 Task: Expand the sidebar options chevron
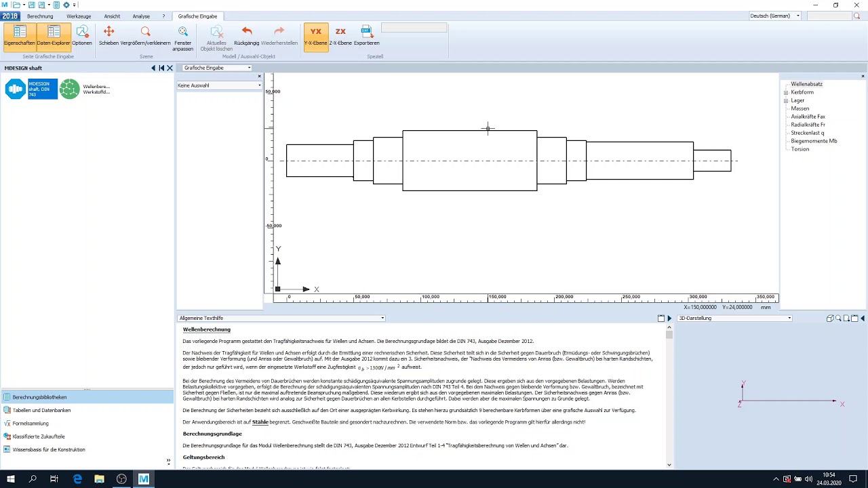coord(168,462)
